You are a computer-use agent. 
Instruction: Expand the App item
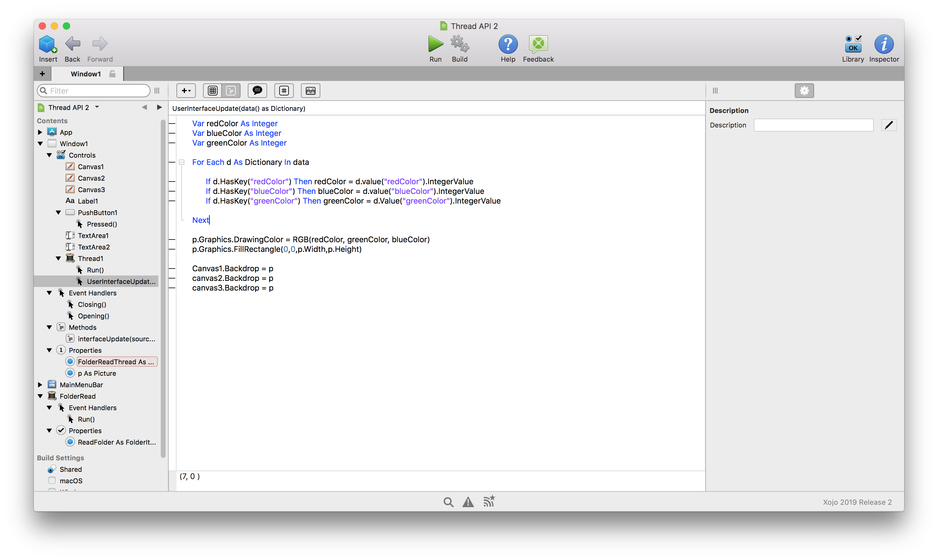[40, 132]
